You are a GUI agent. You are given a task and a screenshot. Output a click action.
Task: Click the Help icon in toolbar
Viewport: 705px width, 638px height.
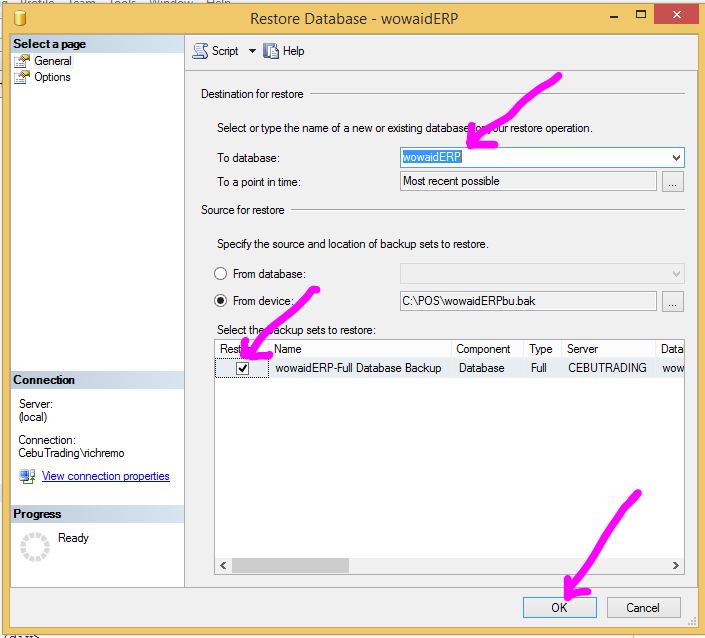click(x=270, y=51)
